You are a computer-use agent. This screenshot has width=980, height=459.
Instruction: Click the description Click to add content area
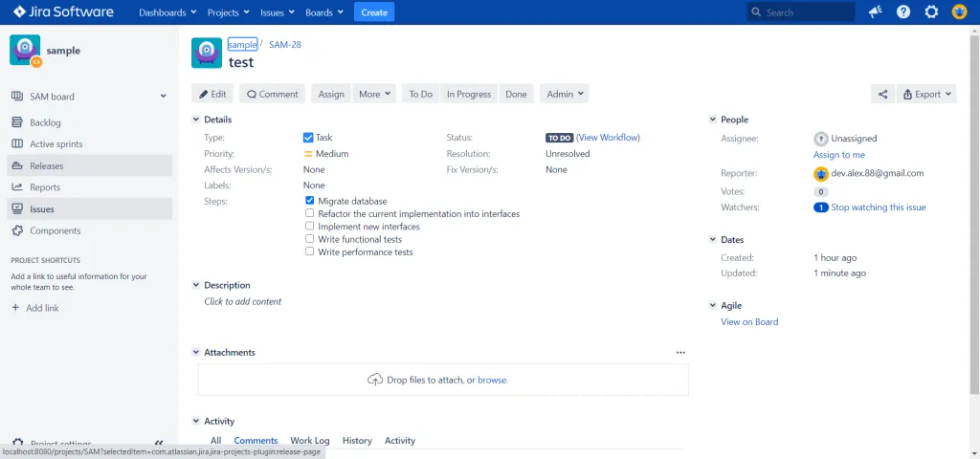(242, 301)
